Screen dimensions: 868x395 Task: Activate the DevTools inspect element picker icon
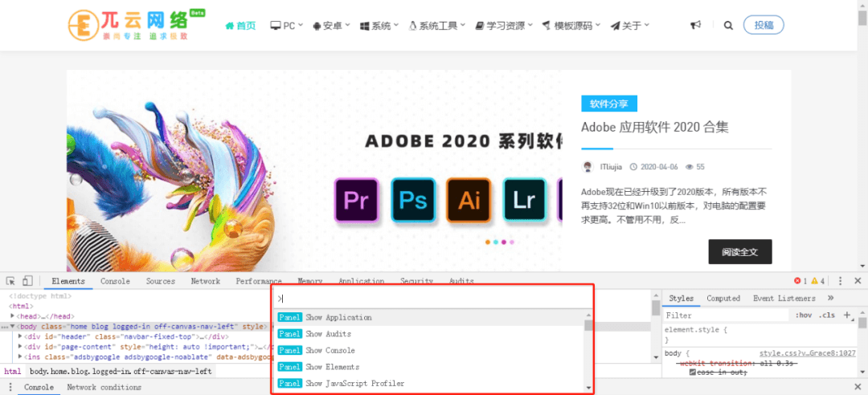[10, 281]
